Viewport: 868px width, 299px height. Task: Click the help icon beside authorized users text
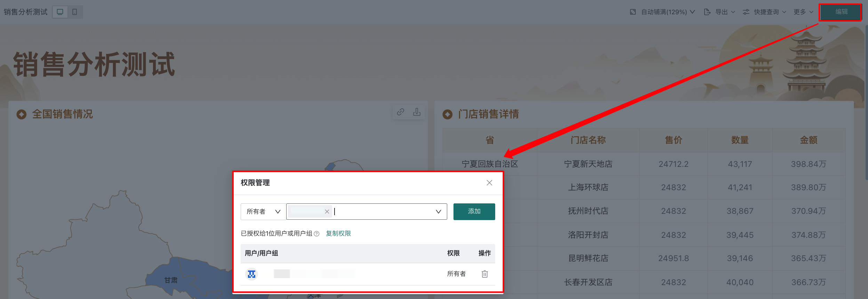click(x=316, y=234)
